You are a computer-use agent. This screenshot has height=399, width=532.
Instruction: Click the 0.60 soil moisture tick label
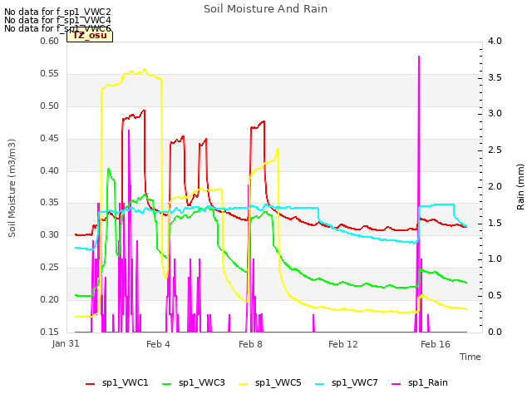click(49, 41)
